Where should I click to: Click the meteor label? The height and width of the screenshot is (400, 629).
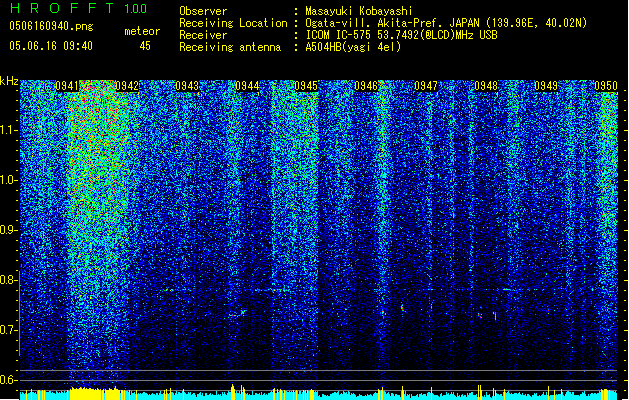142,31
